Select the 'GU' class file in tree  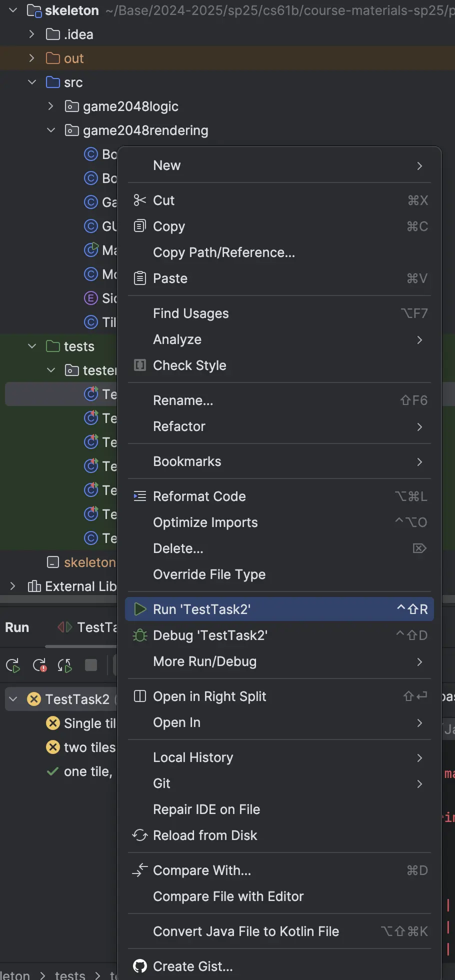(100, 226)
